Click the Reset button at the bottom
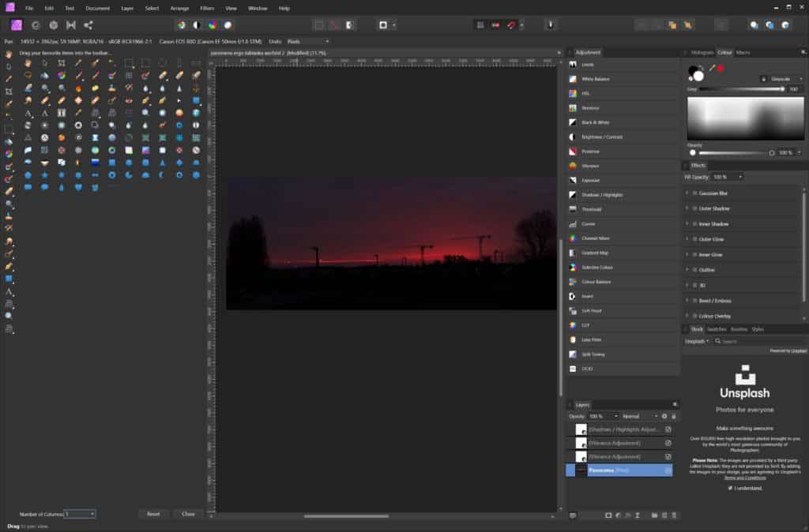The width and height of the screenshot is (809, 532). (153, 514)
